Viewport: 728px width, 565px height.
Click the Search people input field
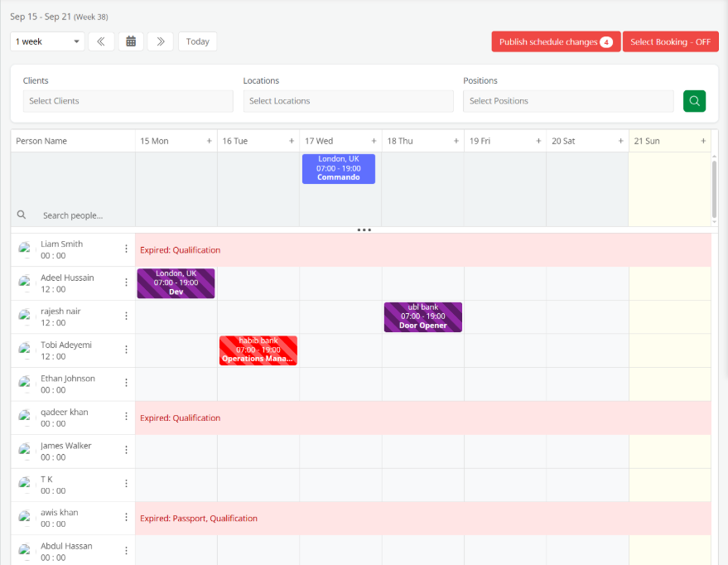pyautogui.click(x=83, y=215)
